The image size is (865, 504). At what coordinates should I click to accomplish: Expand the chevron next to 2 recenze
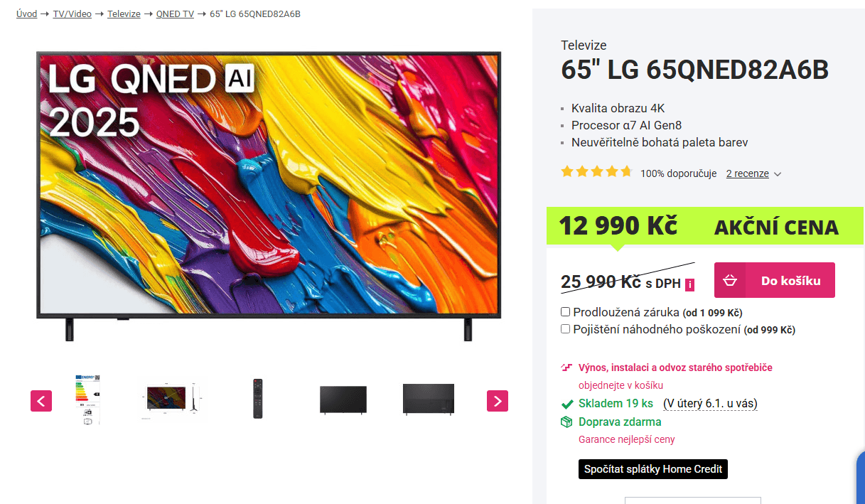pos(779,173)
